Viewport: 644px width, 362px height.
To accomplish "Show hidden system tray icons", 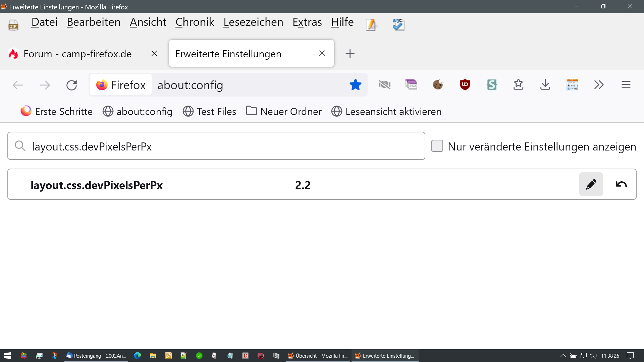I will (x=563, y=356).
